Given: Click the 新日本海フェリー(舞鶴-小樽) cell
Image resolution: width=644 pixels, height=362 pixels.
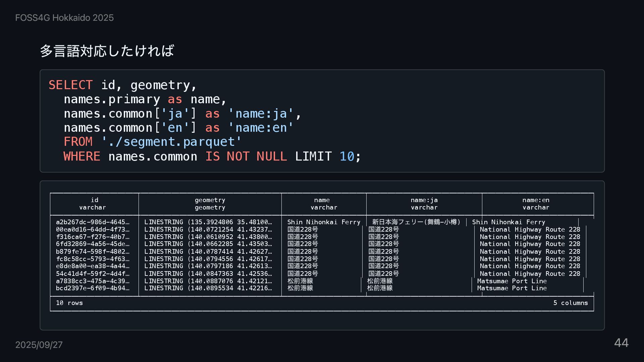Looking at the screenshot, I should (x=416, y=222).
